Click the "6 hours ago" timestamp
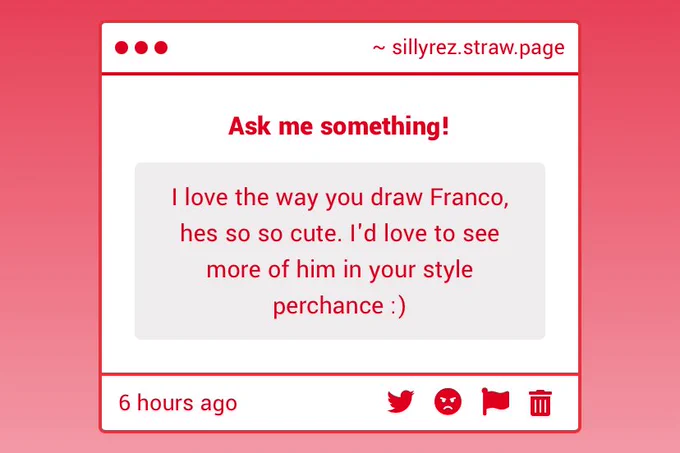 178,403
